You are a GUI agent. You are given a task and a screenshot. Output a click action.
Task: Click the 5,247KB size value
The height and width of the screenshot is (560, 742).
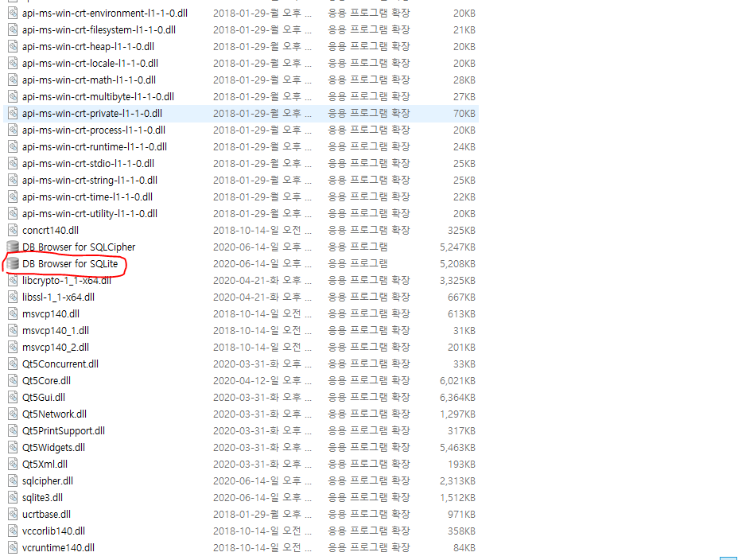(x=457, y=247)
